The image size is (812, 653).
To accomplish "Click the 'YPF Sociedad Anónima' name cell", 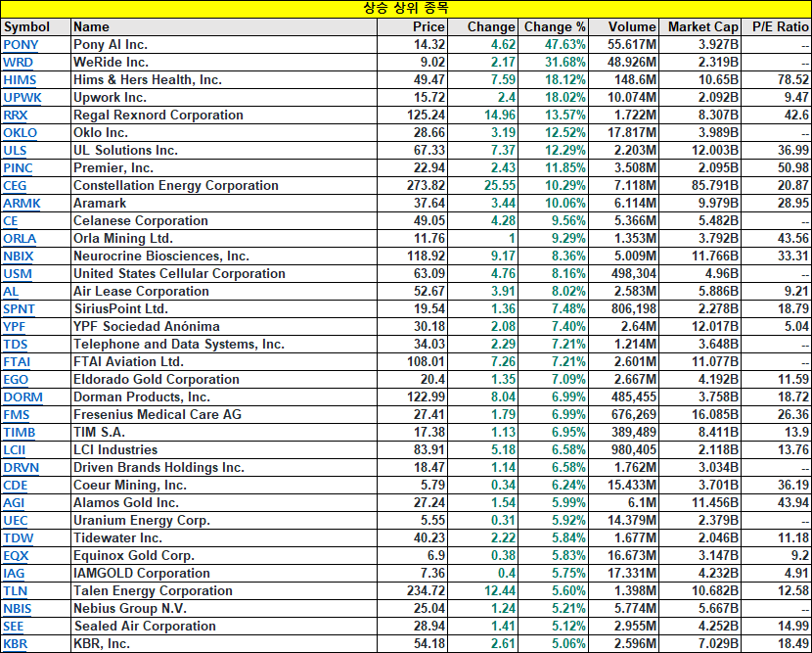I will 224,327.
